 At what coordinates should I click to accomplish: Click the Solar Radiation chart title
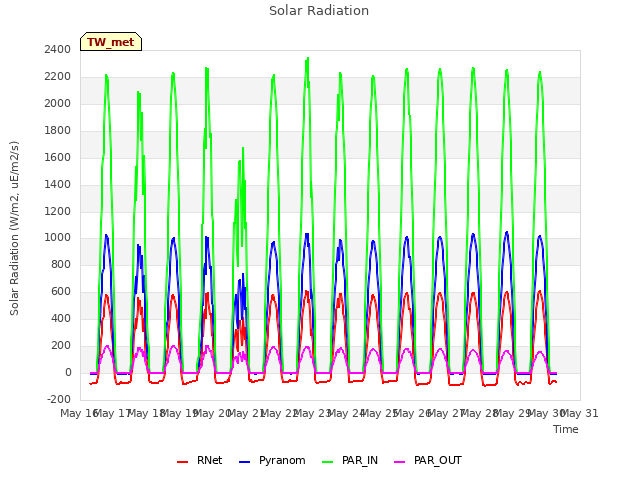319,11
